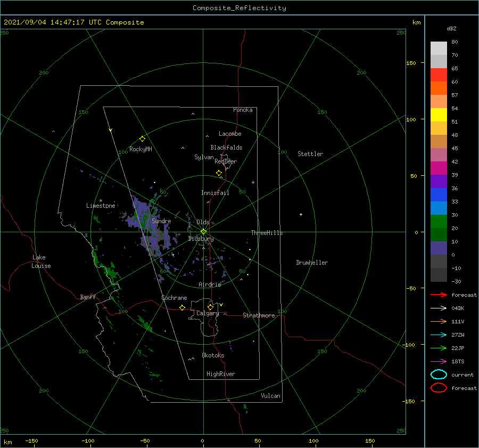Click the ThreeHills label

coord(267,233)
